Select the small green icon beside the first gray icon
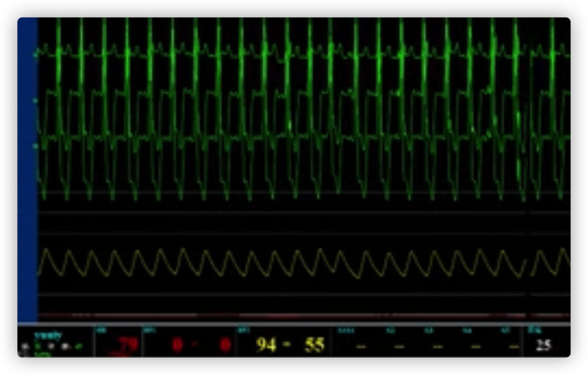Image resolution: width=588 pixels, height=375 pixels. [37, 346]
